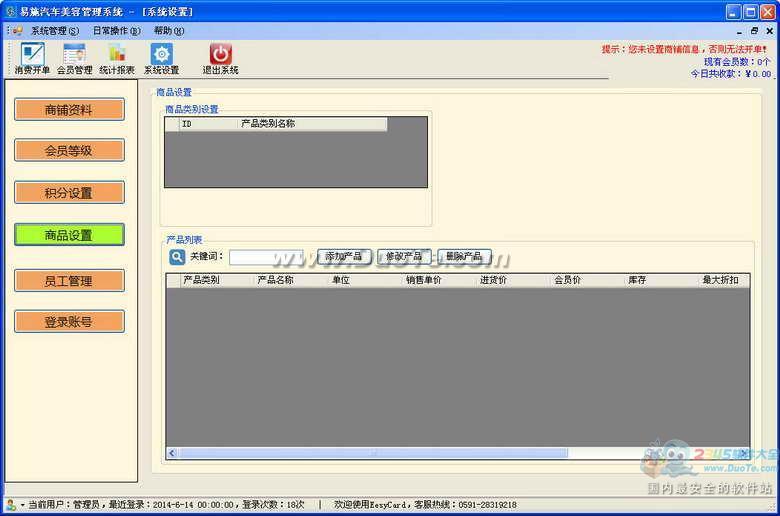The image size is (780, 516).
Task: Open the 系统管理 menu
Action: [54, 31]
